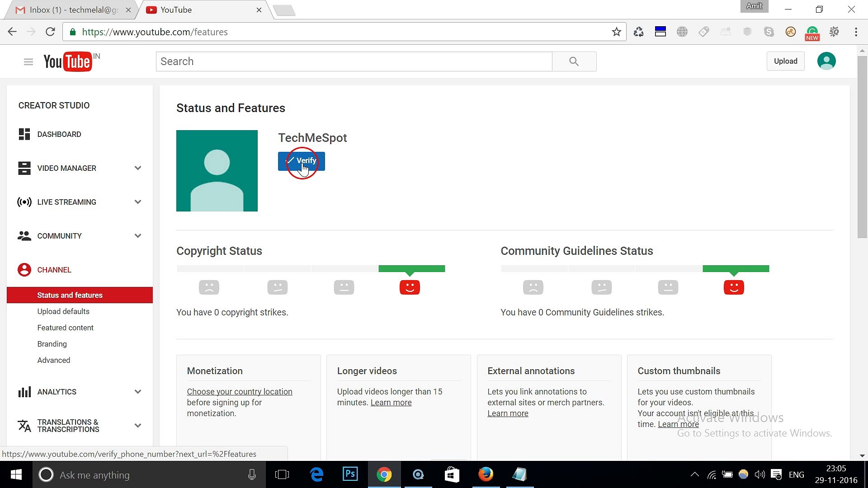This screenshot has width=868, height=488.
Task: Click the Live Streaming icon
Action: 24,202
